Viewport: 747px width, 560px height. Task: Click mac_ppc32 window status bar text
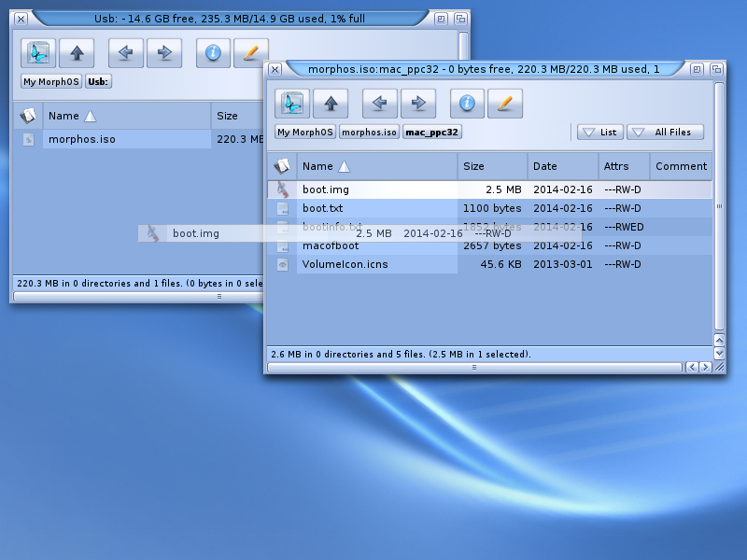[401, 355]
